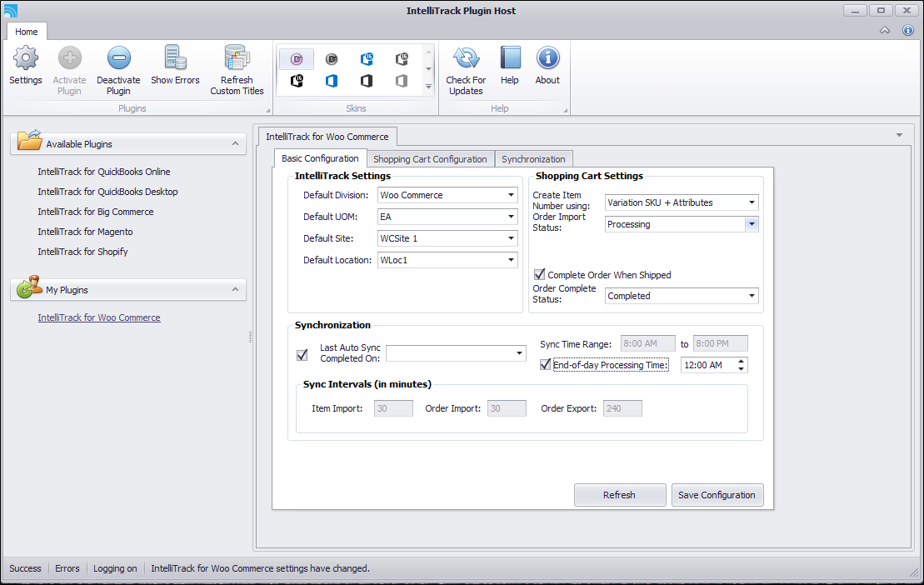Open the IntelliTrack for Woo Commerce link
This screenshot has height=585, width=924.
click(x=99, y=317)
